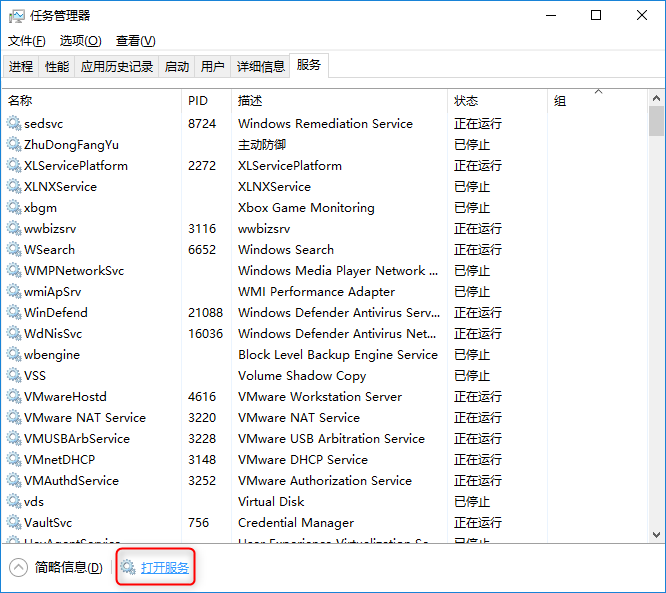Viewport: 666px width, 593px height.
Task: Click the WinDefend service gear icon
Action: (x=14, y=313)
